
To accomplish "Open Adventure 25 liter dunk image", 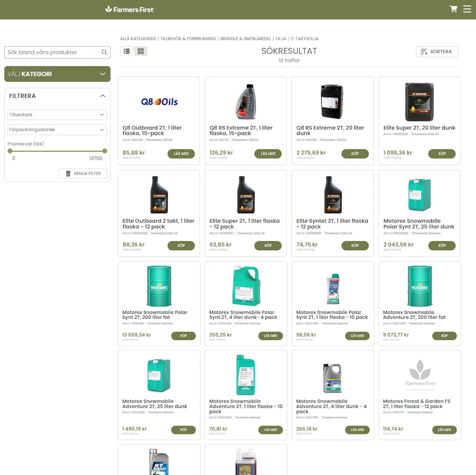I will coord(159,375).
